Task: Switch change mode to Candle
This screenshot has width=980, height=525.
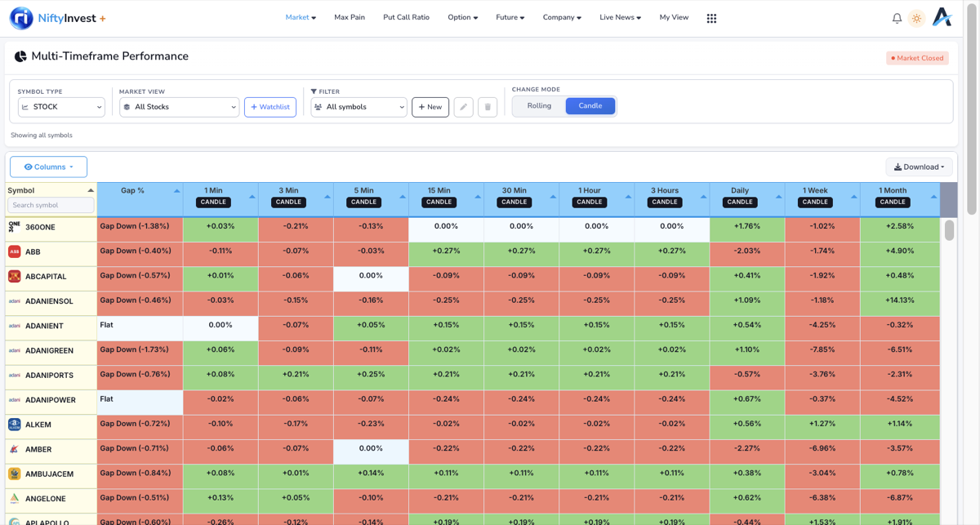Action: pos(590,106)
